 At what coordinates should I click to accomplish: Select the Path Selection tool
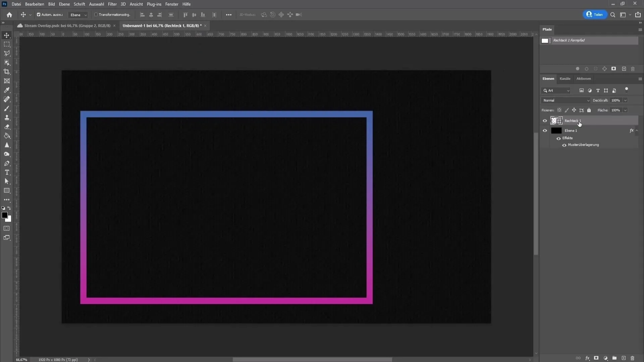7,181
